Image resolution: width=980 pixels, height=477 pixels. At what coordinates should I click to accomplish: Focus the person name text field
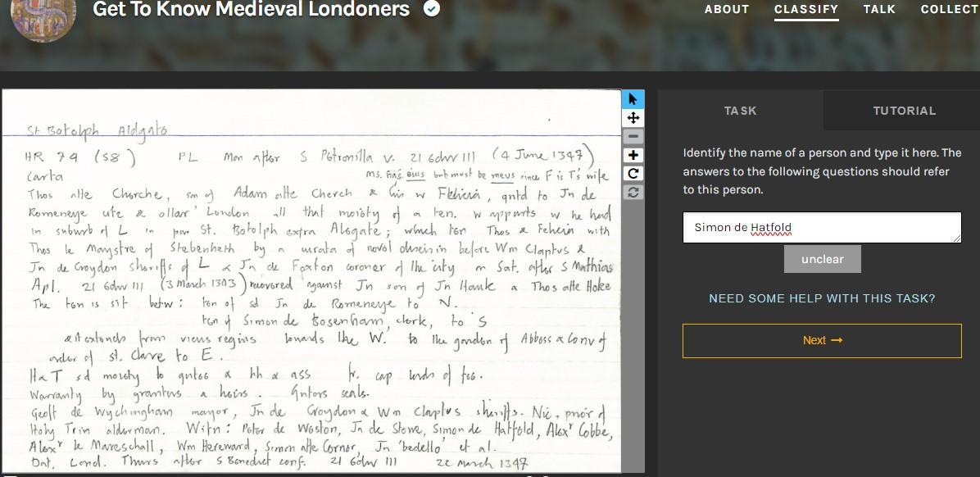(822, 228)
